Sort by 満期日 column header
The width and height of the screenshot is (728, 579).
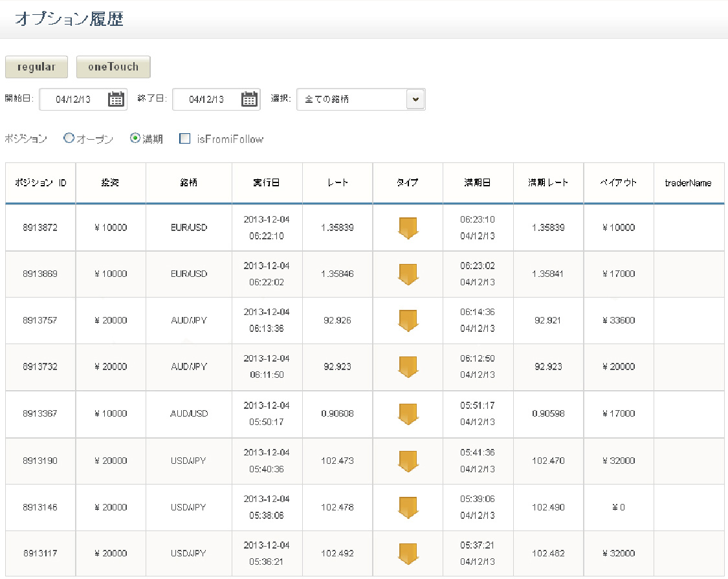click(x=478, y=183)
